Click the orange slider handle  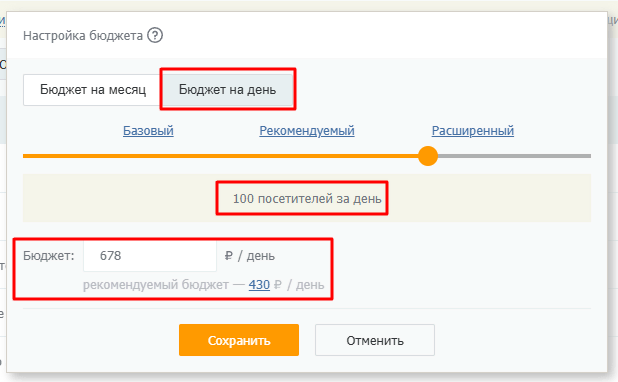(x=428, y=156)
